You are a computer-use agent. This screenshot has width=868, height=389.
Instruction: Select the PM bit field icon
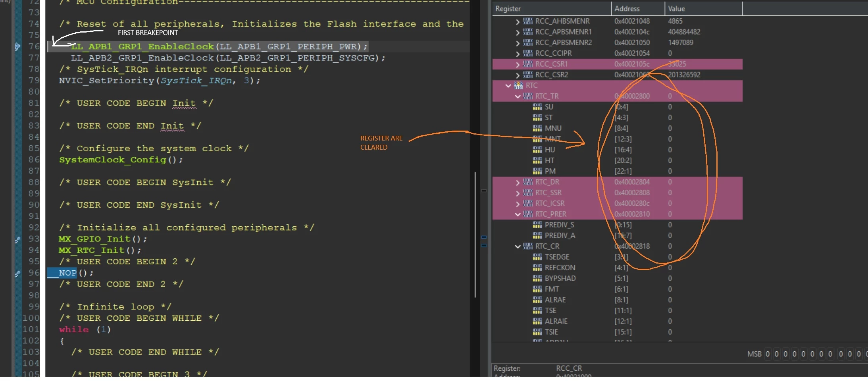pyautogui.click(x=537, y=171)
